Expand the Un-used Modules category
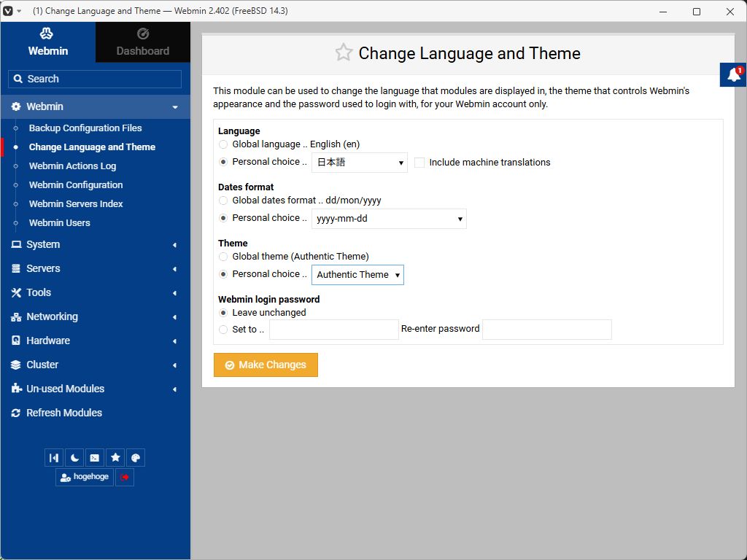This screenshot has height=560, width=747. 96,389
